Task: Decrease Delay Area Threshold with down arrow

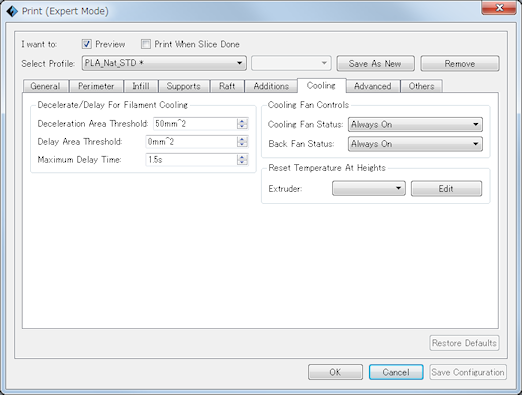Action: click(x=242, y=145)
